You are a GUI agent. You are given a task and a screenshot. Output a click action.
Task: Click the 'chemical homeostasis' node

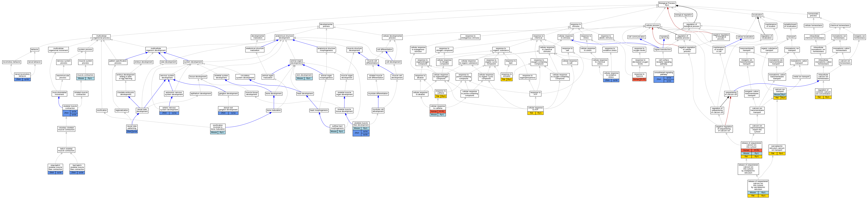[x=840, y=25]
